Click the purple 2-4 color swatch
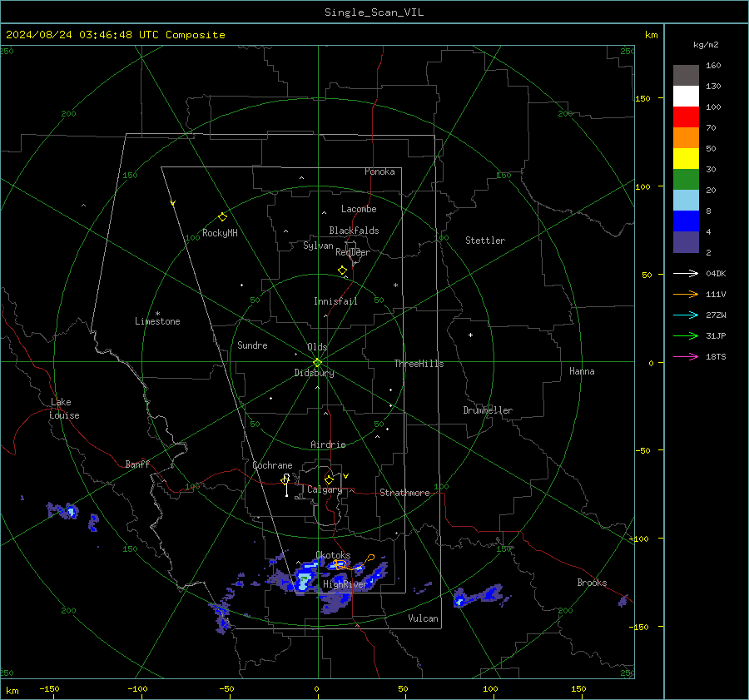749x700 pixels. 686,241
